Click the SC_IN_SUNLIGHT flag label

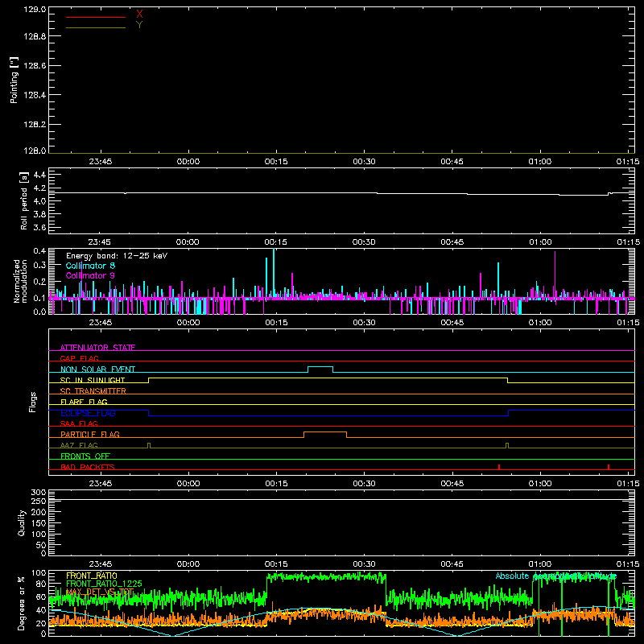tap(93, 380)
